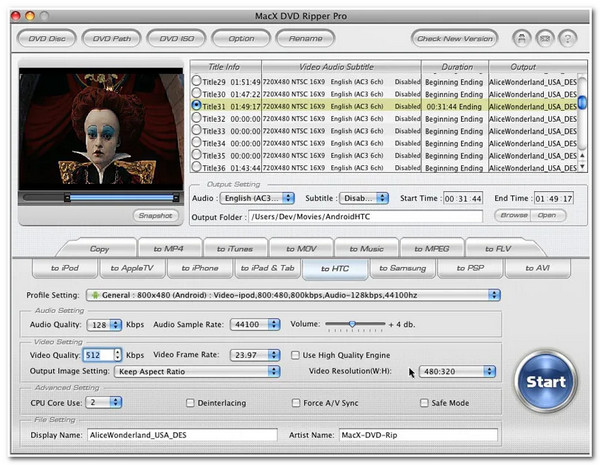Screen dimensions: 600x465
Task: Enable Use High Quality Engine checkbox
Action: point(295,355)
